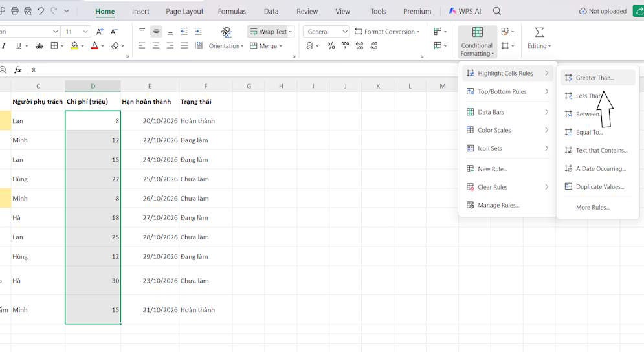Toggle Wrap Text
Viewport: 644px width, 352px height.
click(271, 32)
